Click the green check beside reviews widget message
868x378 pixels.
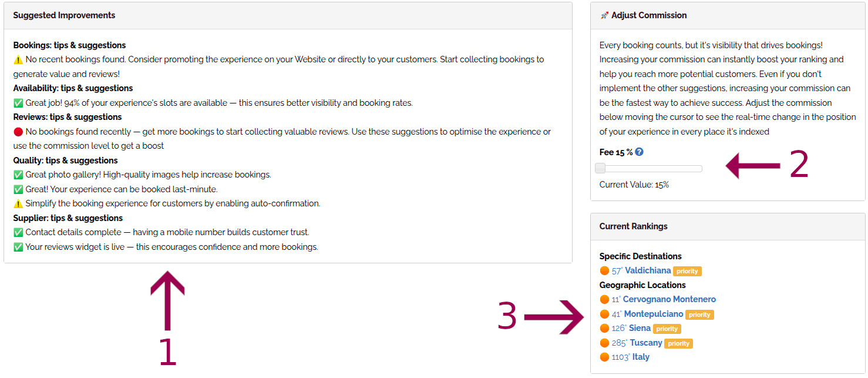(x=18, y=247)
